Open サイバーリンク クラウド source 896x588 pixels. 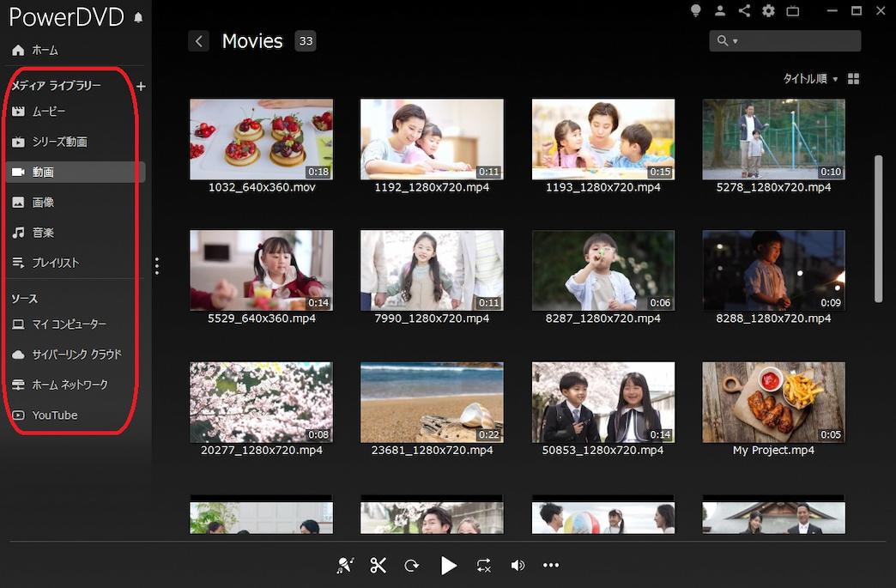(67, 355)
